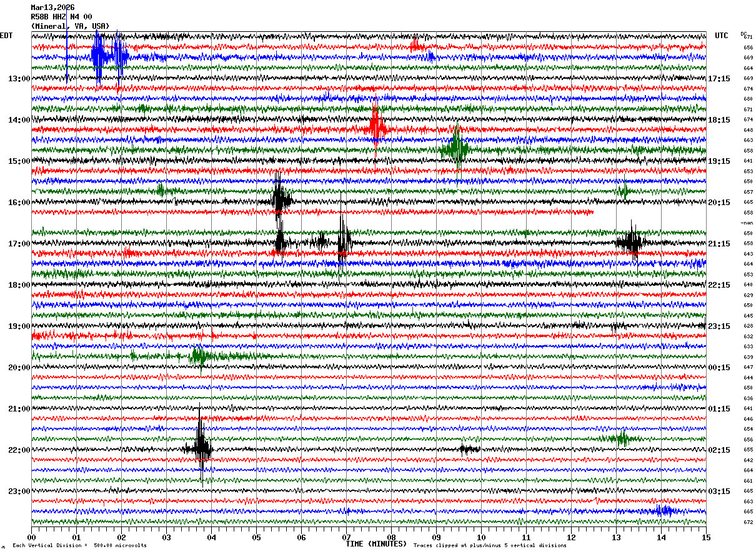Click the EDT timezone label
Screen dimensions: 756x554
6,36
